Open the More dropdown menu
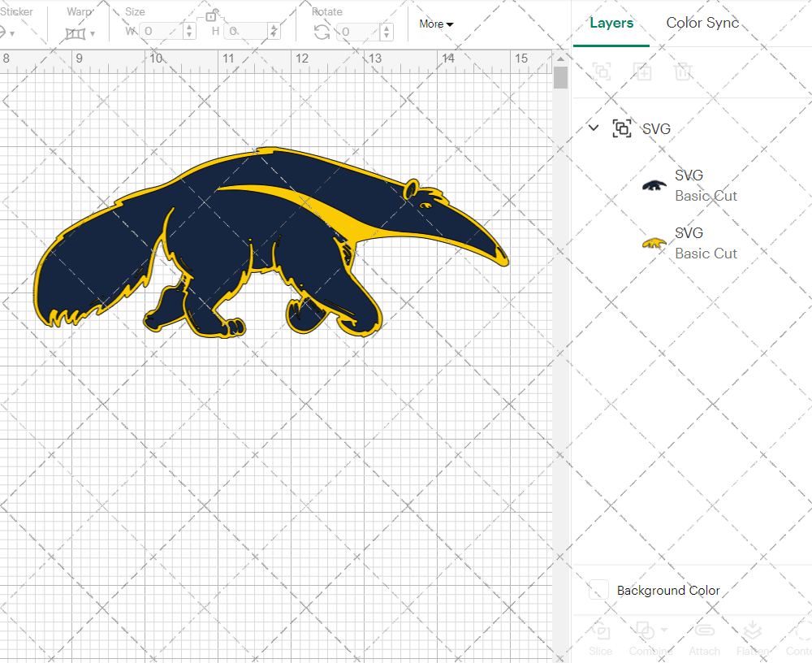The height and width of the screenshot is (663, 812). [x=436, y=24]
